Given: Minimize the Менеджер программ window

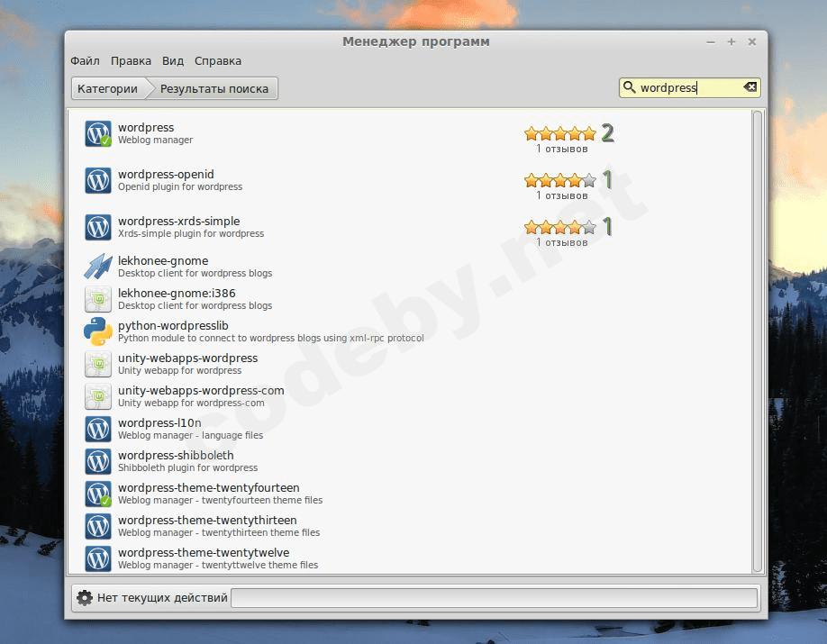Looking at the screenshot, I should tap(711, 41).
